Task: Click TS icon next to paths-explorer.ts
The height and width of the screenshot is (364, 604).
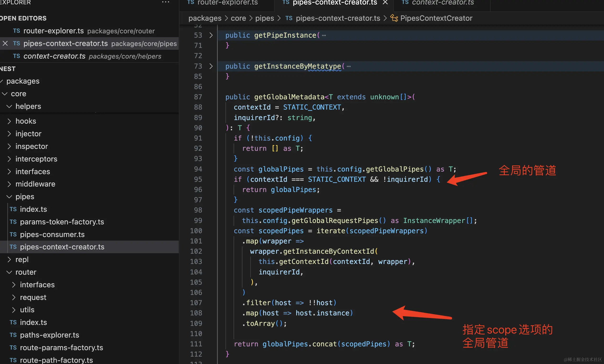Action: click(13, 335)
